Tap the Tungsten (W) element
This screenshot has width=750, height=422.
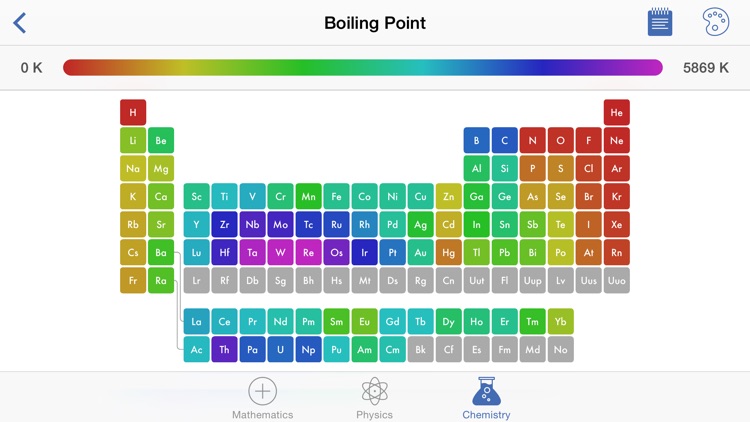click(x=280, y=253)
